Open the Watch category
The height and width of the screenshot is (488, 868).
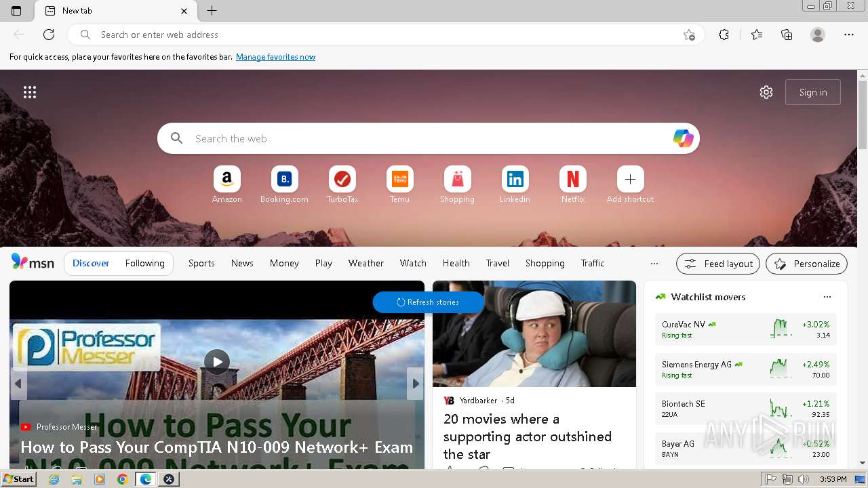coord(413,263)
